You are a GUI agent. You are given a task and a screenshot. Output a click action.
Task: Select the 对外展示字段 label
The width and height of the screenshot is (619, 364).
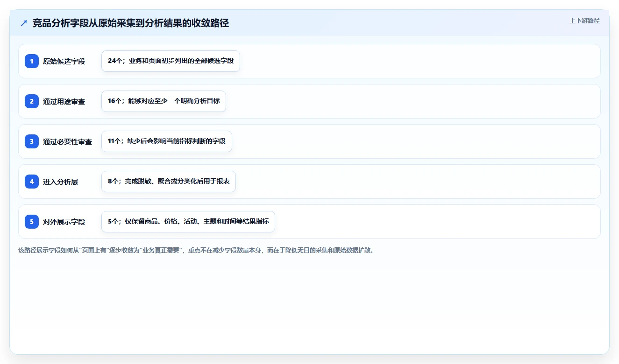[64, 222]
